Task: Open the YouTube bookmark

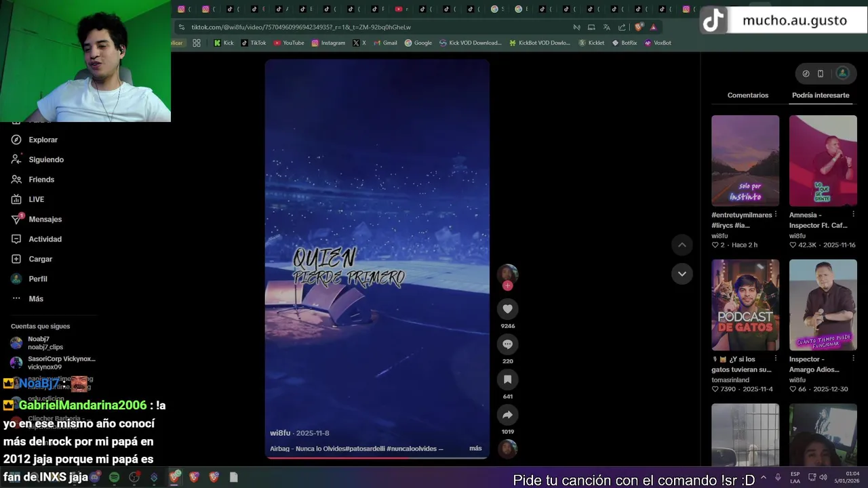Action: (x=289, y=43)
